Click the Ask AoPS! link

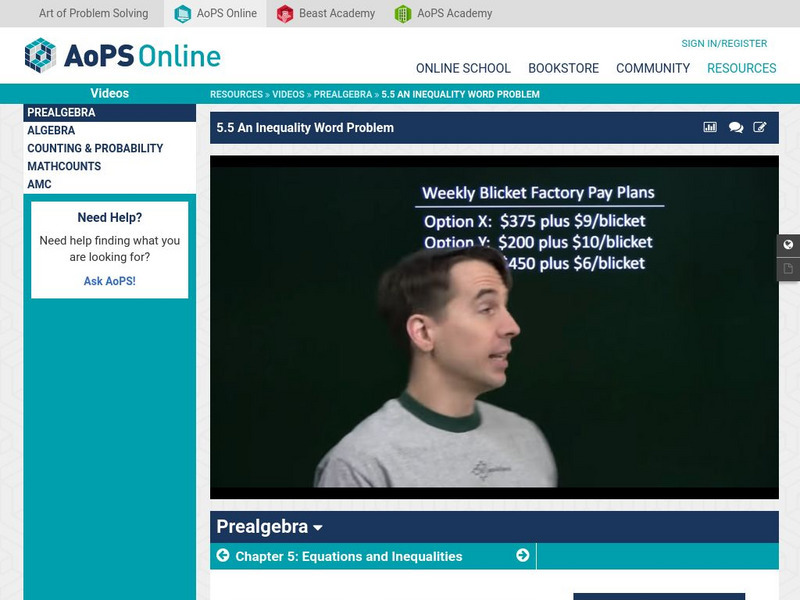pos(110,281)
